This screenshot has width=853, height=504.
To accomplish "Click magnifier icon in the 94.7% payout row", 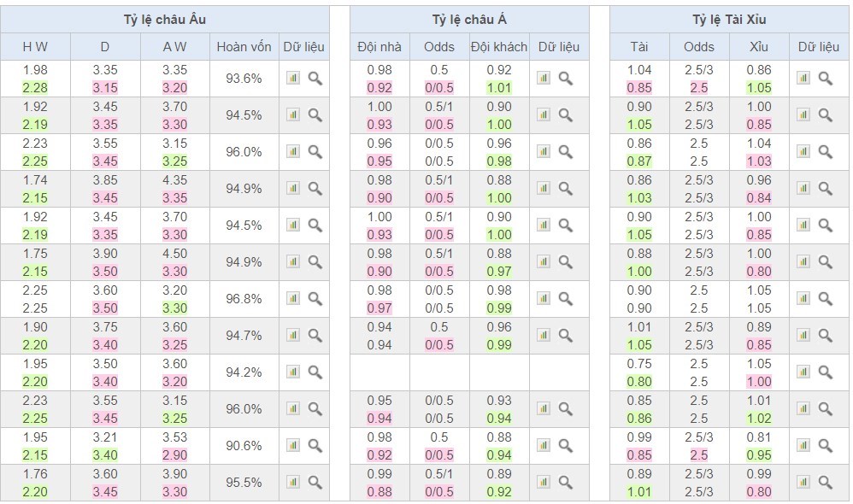I will 315,336.
